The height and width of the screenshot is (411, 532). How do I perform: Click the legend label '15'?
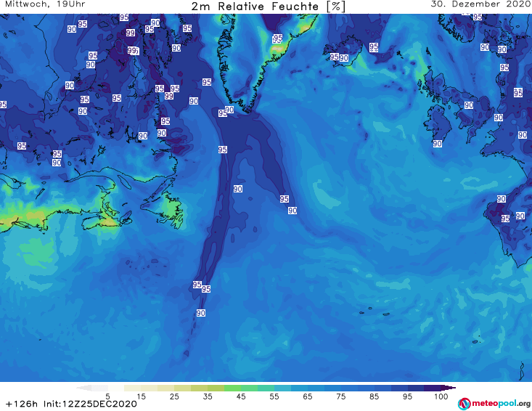(x=141, y=396)
